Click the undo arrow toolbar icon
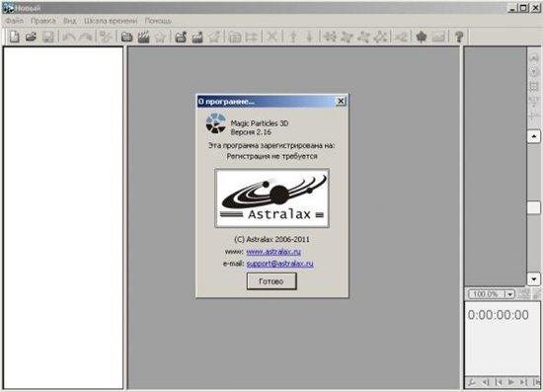This screenshot has width=543, height=392. (x=69, y=37)
